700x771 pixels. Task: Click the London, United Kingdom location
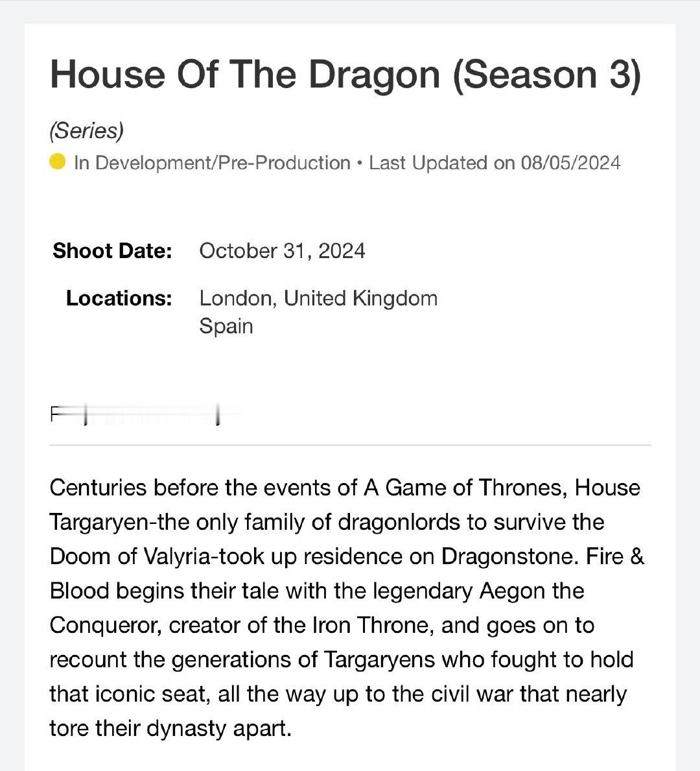[318, 298]
